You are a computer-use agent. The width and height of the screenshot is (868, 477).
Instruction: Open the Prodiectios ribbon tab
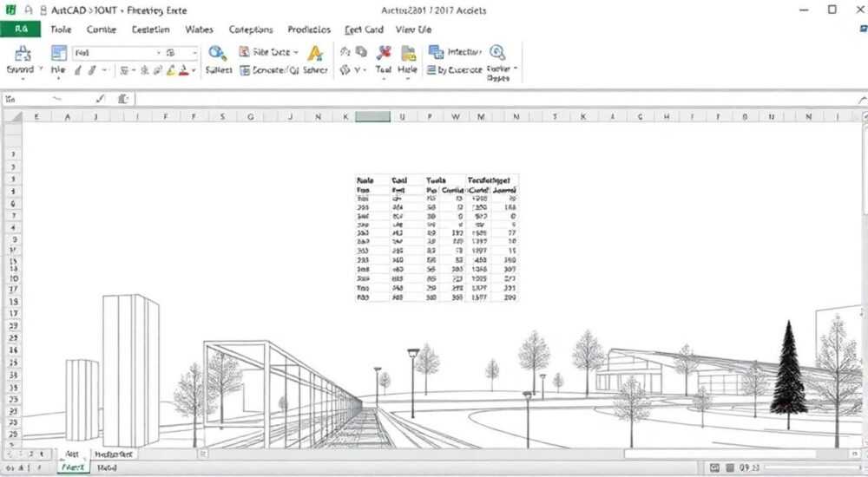[x=309, y=29]
